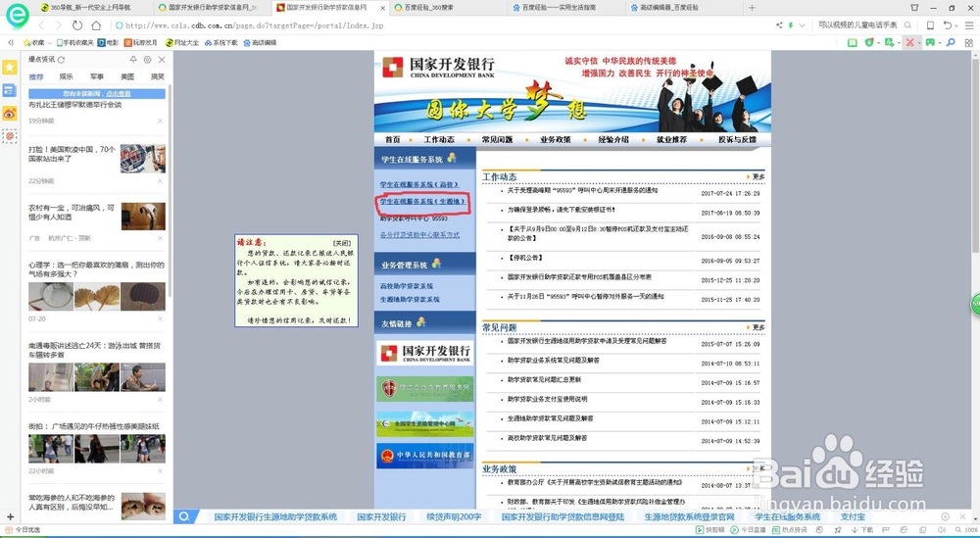Expand the address bar dropdown chevron
Image resolution: width=980 pixels, height=538 pixels.
coord(802,25)
